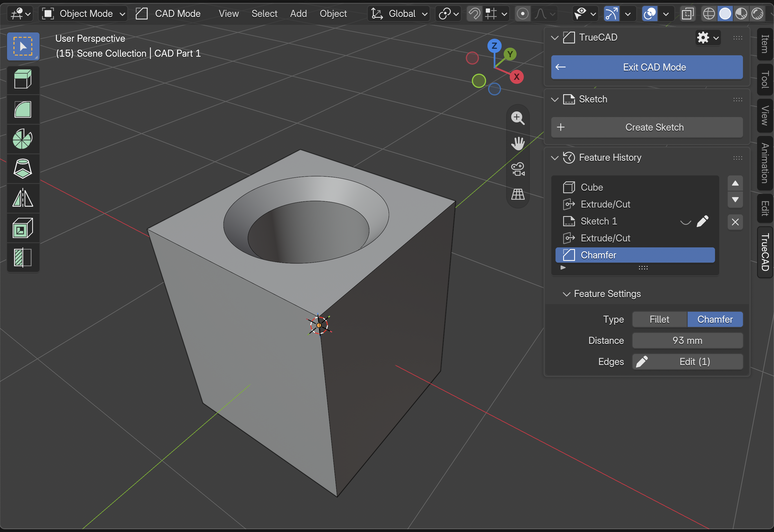Click the pencil edit icon on Sketch 1
774x532 pixels.
click(703, 221)
